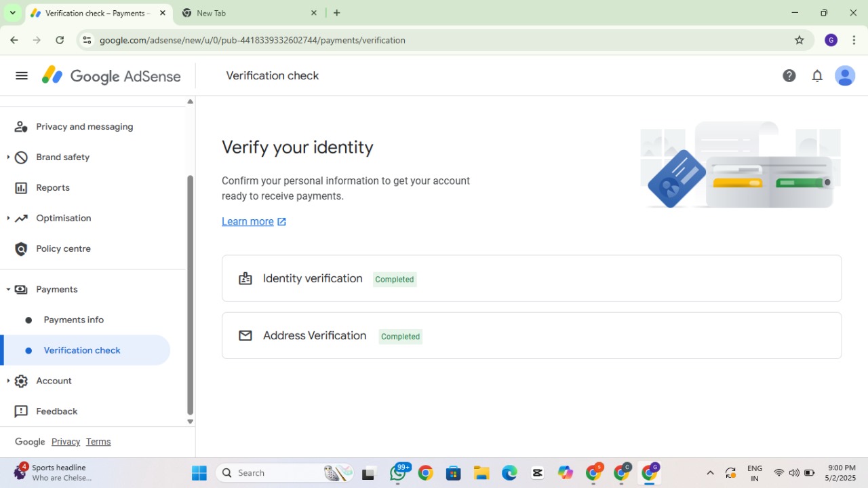This screenshot has height=488, width=868.
Task: Click the sidebar scroll down arrow
Action: tap(190, 421)
